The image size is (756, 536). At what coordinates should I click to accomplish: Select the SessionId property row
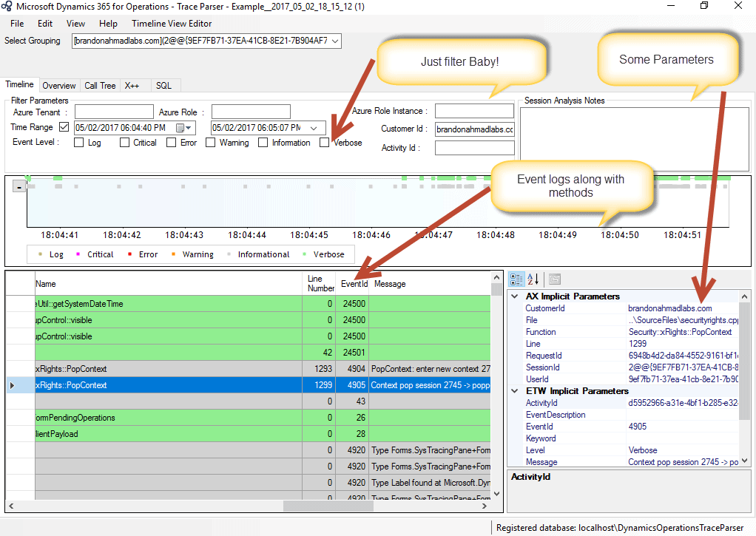(631, 367)
